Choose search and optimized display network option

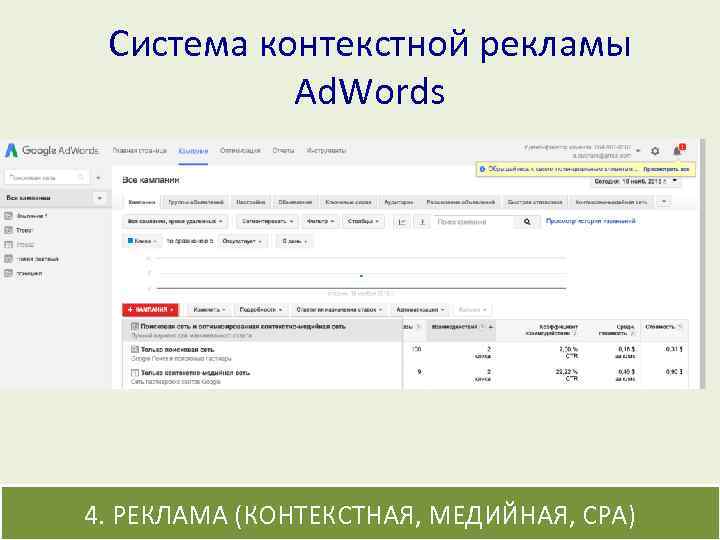tap(263, 331)
